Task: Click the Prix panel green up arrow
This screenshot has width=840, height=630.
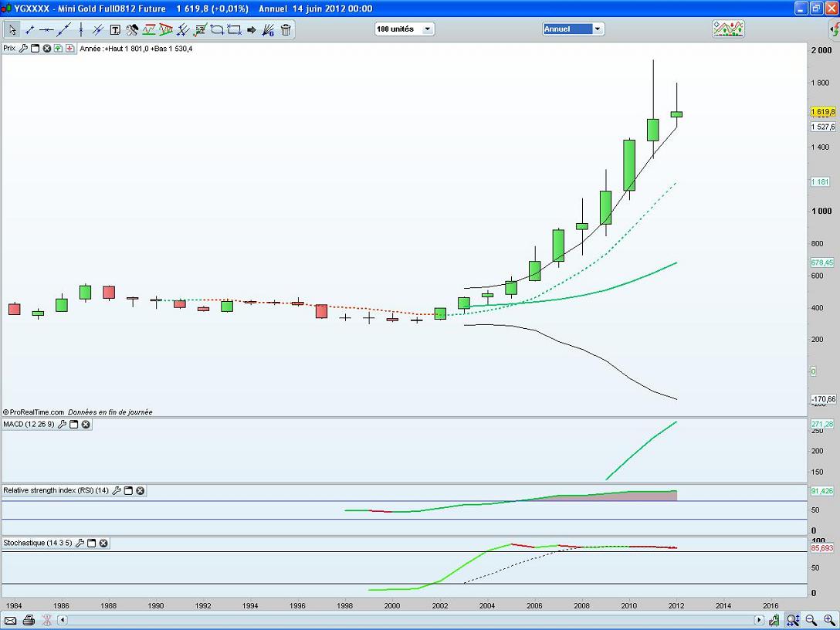Action: click(x=59, y=48)
